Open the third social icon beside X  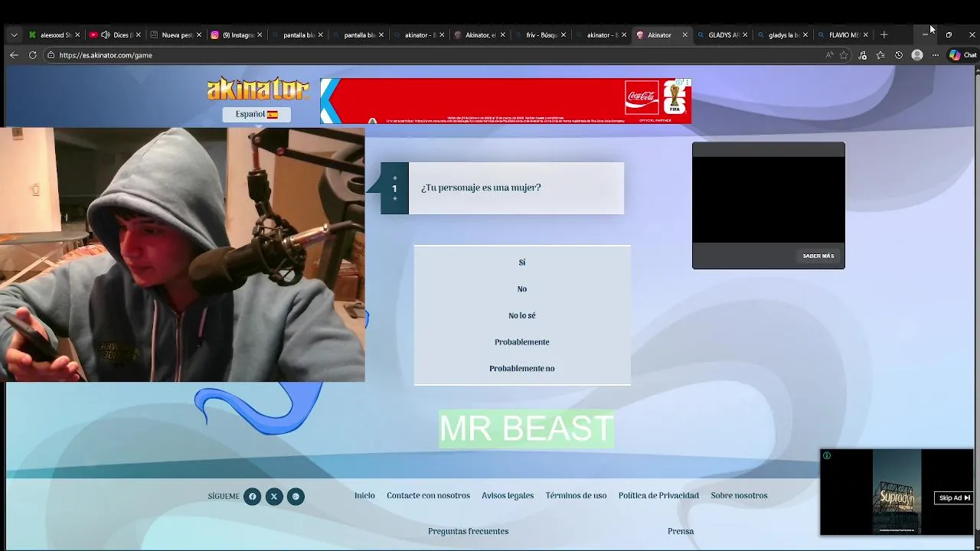(296, 497)
